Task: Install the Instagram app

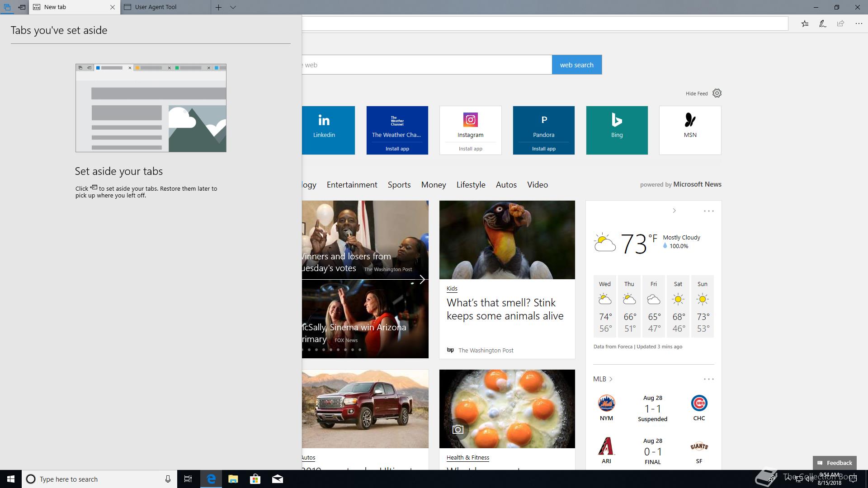Action: [x=470, y=149]
